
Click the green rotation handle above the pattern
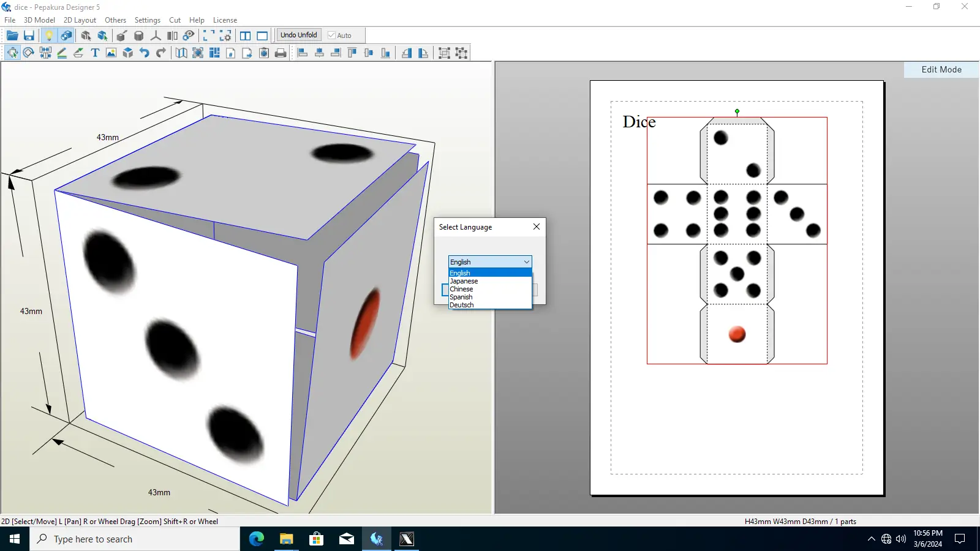737,111
